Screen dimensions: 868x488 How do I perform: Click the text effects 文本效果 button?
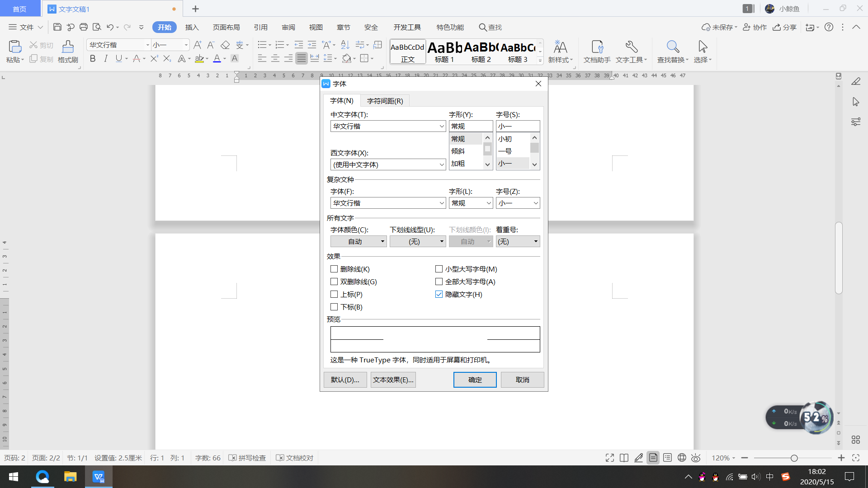(x=393, y=380)
